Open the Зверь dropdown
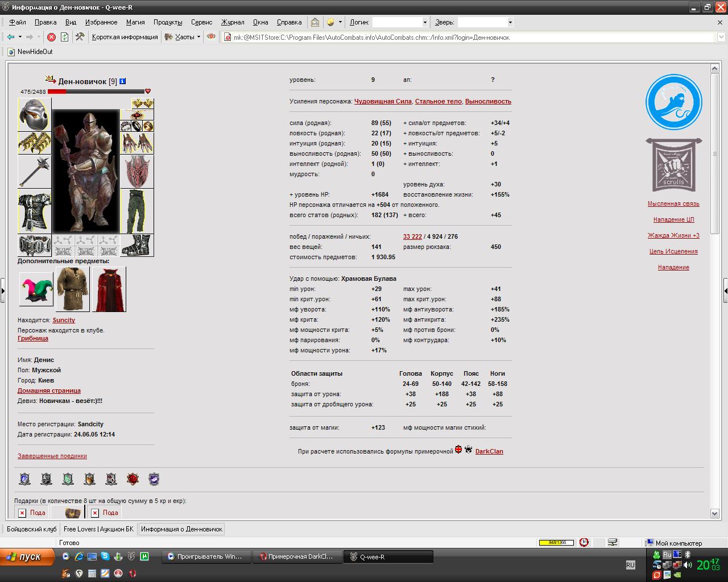 click(x=510, y=22)
